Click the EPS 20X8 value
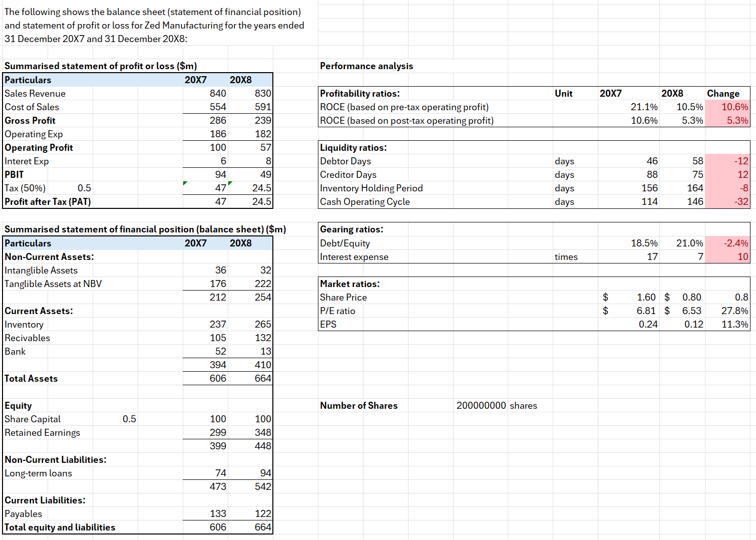Image resolution: width=756 pixels, height=540 pixels. pyautogui.click(x=682, y=324)
